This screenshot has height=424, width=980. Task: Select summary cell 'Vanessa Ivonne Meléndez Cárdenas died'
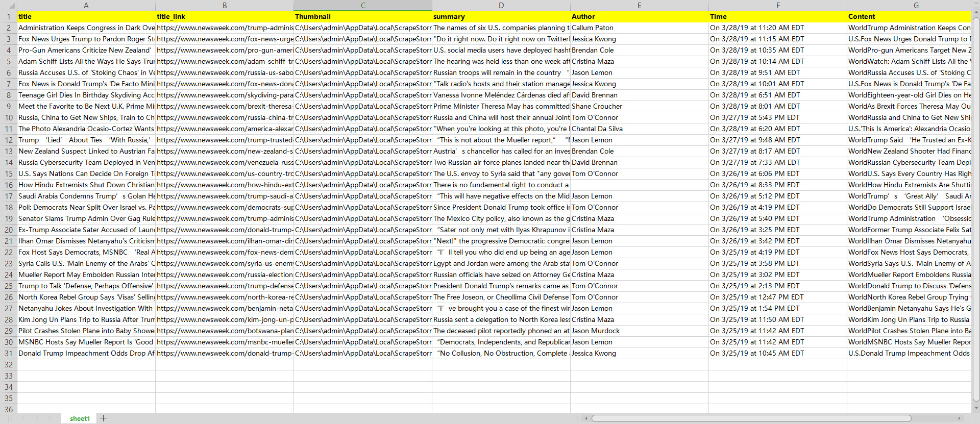click(x=501, y=95)
